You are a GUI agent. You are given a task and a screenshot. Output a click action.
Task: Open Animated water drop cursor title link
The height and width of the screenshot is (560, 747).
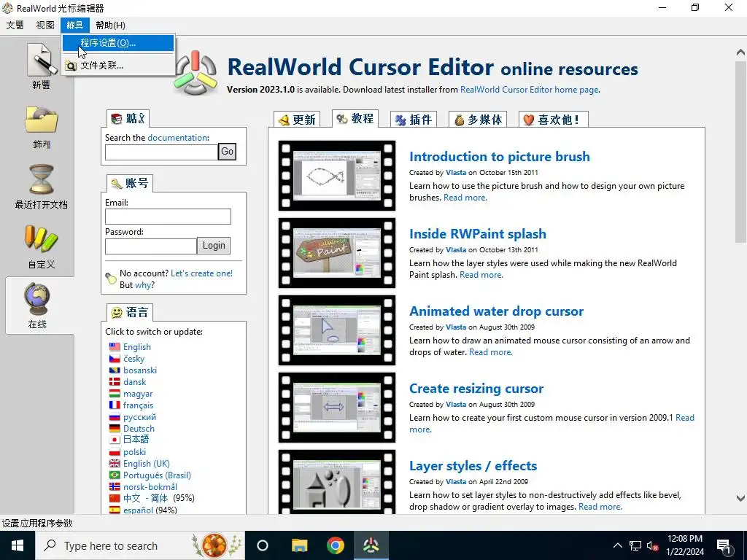[496, 311]
